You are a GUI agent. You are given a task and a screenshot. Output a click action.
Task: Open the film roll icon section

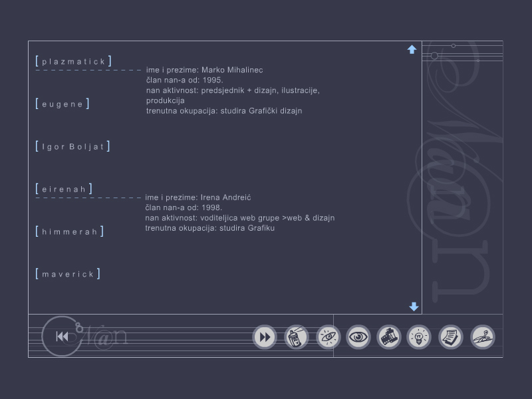389,337
